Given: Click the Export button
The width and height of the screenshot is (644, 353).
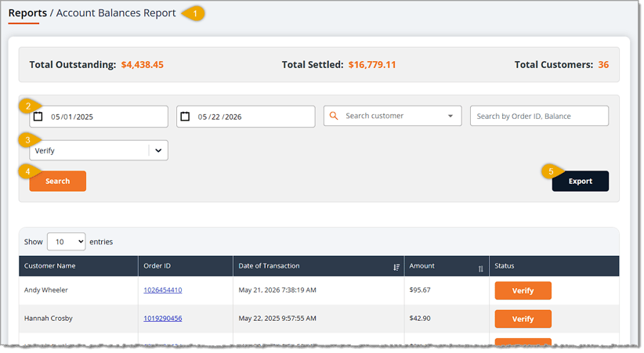Looking at the screenshot, I should [x=580, y=181].
